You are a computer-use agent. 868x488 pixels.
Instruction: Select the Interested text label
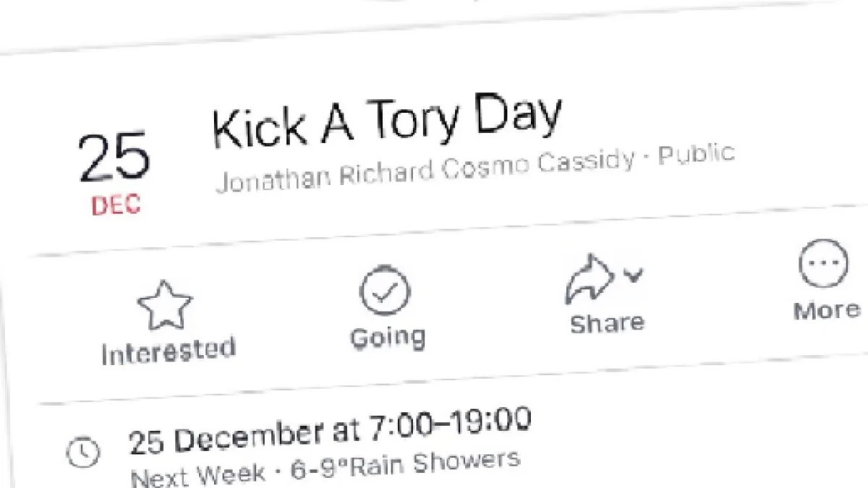point(169,351)
